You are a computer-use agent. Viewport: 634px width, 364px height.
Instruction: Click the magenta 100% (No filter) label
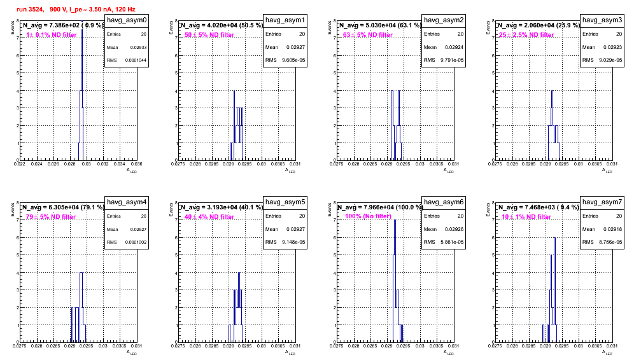point(369,216)
